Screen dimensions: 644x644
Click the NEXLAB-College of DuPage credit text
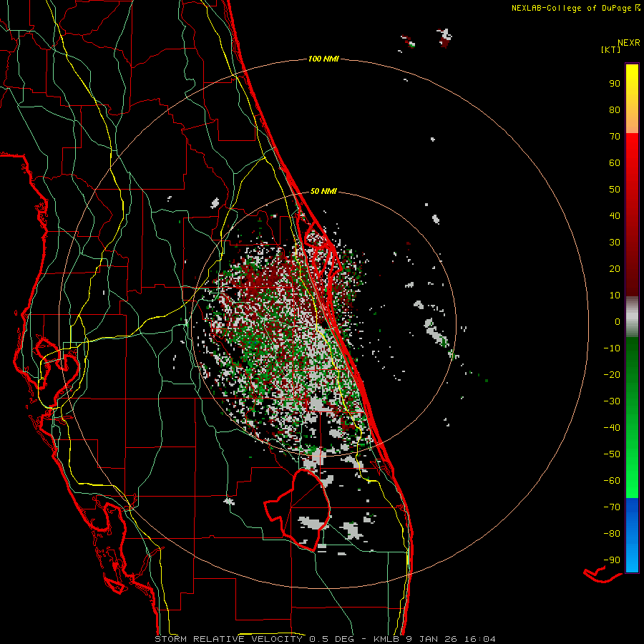coord(571,8)
